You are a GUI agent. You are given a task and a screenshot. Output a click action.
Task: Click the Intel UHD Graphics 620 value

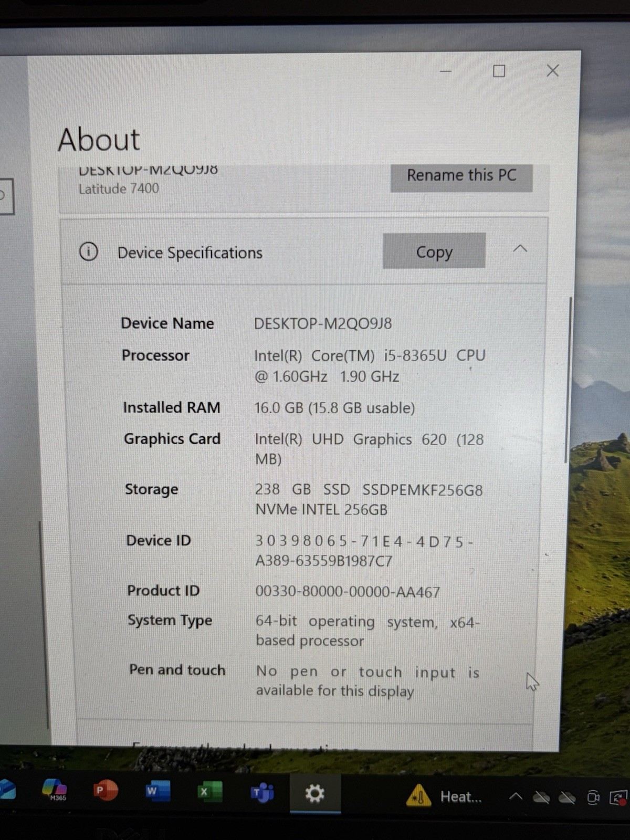[369, 449]
